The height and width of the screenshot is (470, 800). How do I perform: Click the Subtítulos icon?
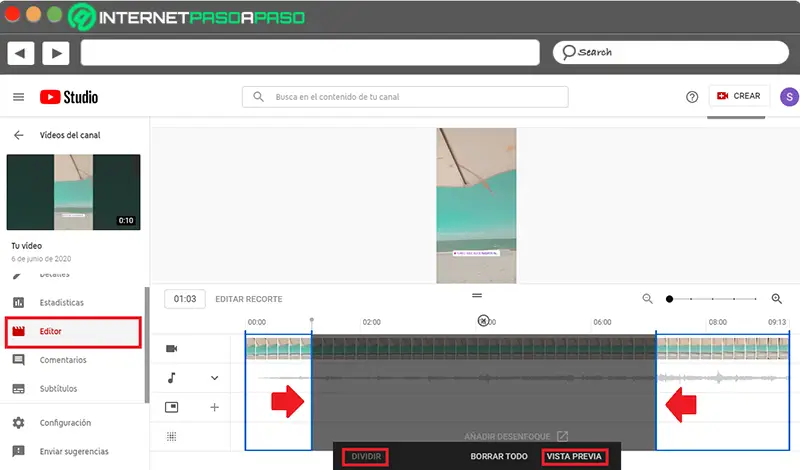coord(18,389)
